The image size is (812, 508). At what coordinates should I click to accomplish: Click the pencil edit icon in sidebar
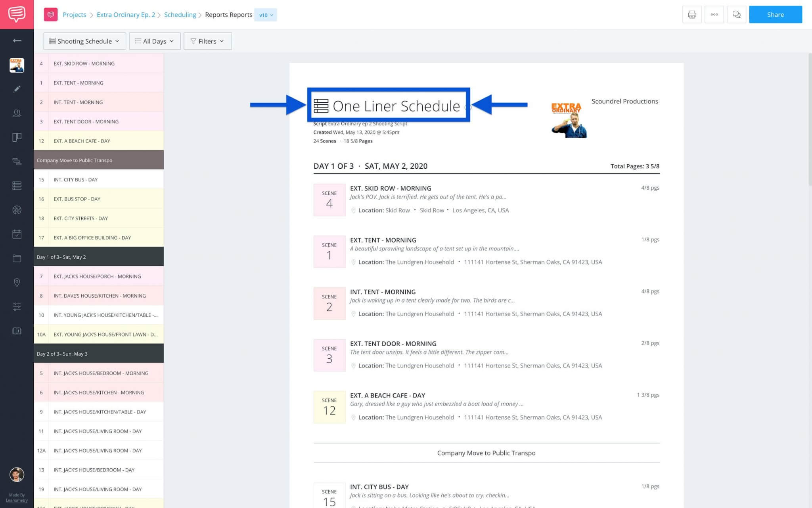pyautogui.click(x=17, y=89)
